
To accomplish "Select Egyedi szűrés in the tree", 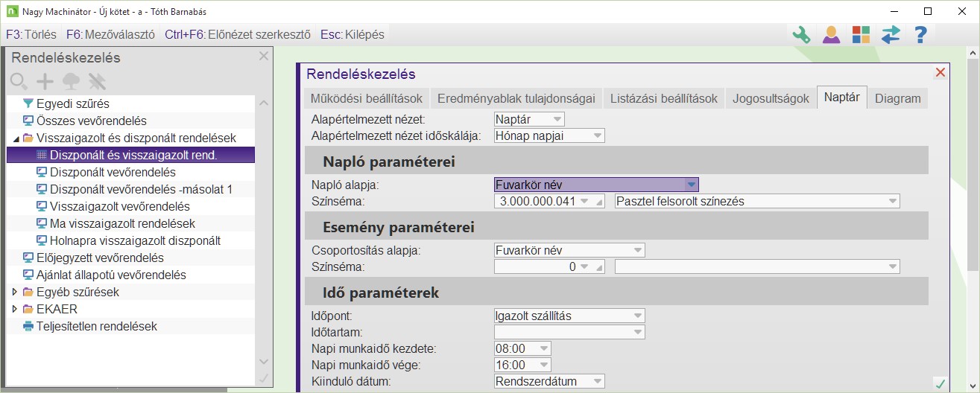I will [72, 103].
